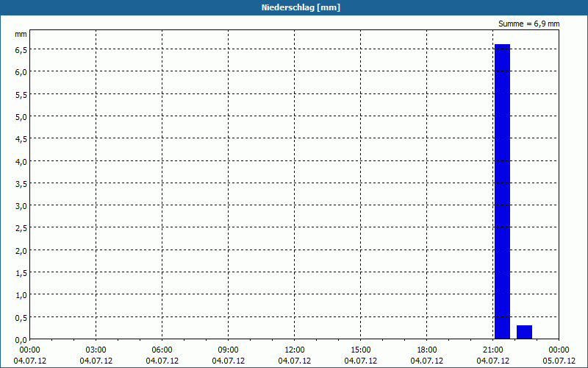588x368 pixels.
Task: Click the 4,0 y-axis value
Action: (x=21, y=161)
